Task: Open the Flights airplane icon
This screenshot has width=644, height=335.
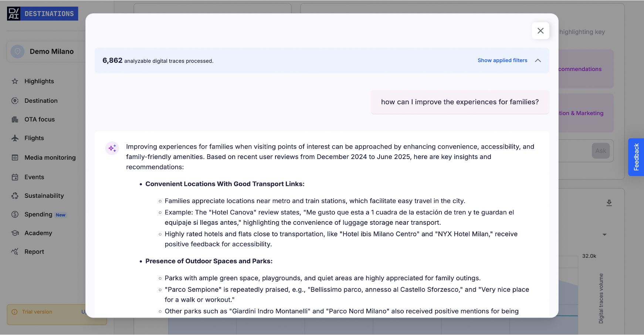Action: 15,138
